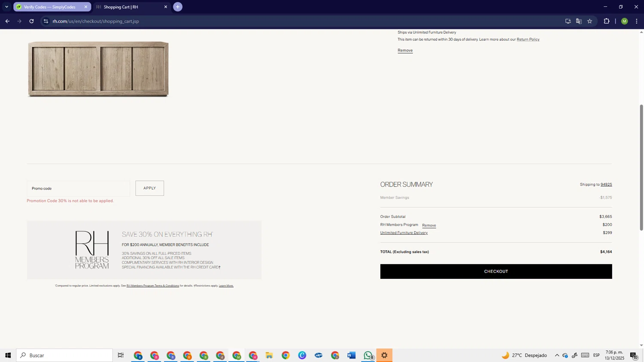Bookmark this page with the star icon
This screenshot has width=644, height=362.
tap(590, 21)
